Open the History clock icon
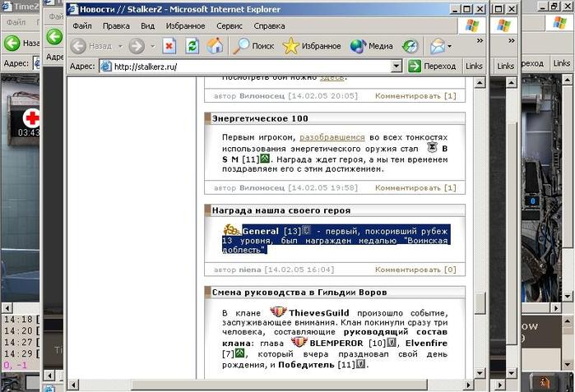 (x=410, y=46)
